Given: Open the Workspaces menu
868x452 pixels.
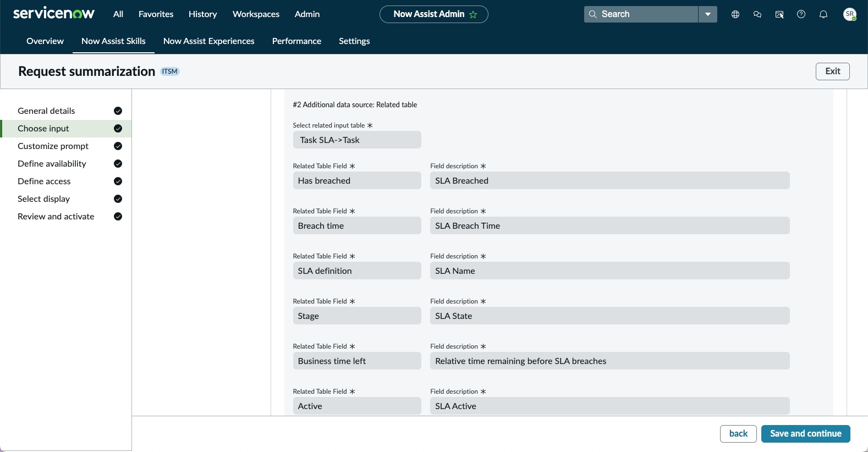Looking at the screenshot, I should (x=256, y=14).
